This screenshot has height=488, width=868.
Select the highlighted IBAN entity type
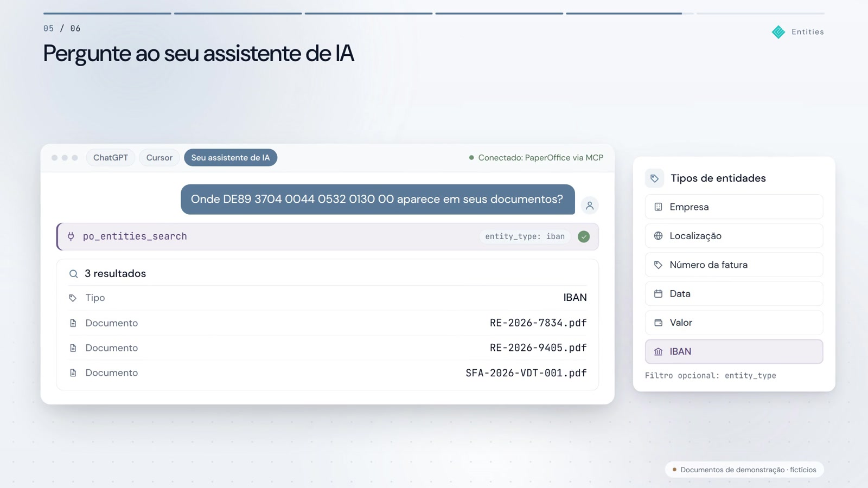click(734, 351)
